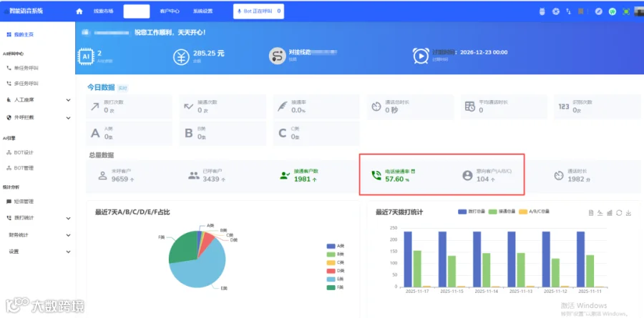Open the 客户中心 top menu
Screen dimensions: 644x318
click(x=170, y=11)
